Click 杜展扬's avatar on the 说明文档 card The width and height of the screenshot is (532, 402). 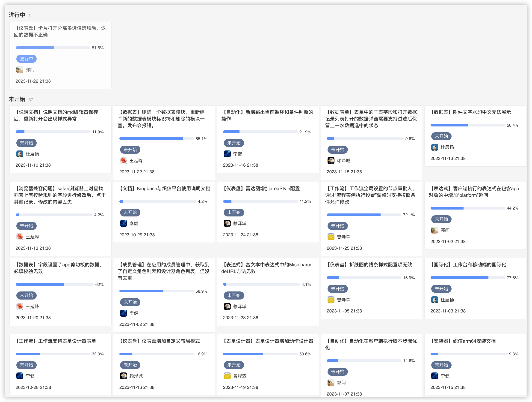click(x=20, y=154)
